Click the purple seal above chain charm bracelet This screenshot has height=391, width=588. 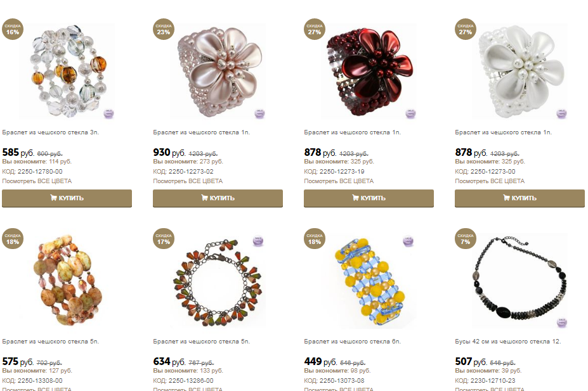point(258,240)
